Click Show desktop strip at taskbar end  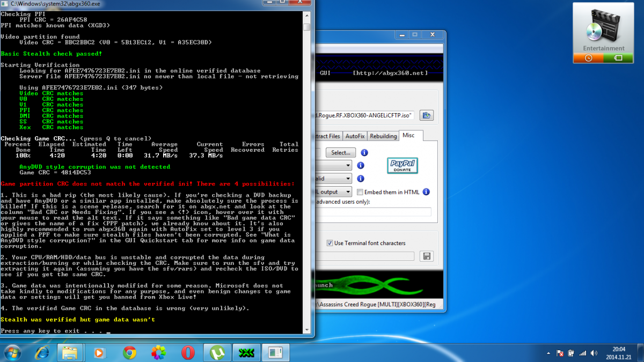click(x=640, y=353)
